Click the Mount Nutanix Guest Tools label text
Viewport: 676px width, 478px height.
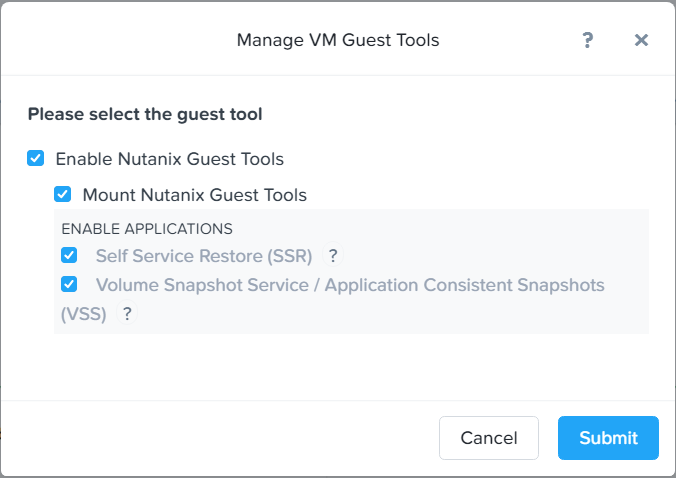pyautogui.click(x=194, y=195)
